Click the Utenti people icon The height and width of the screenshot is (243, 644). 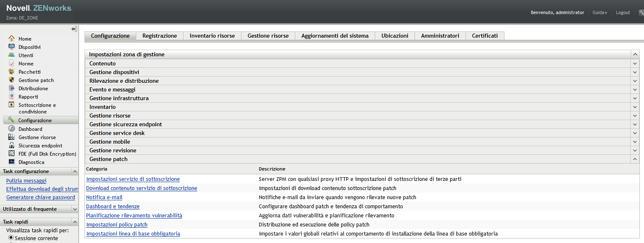(x=12, y=55)
